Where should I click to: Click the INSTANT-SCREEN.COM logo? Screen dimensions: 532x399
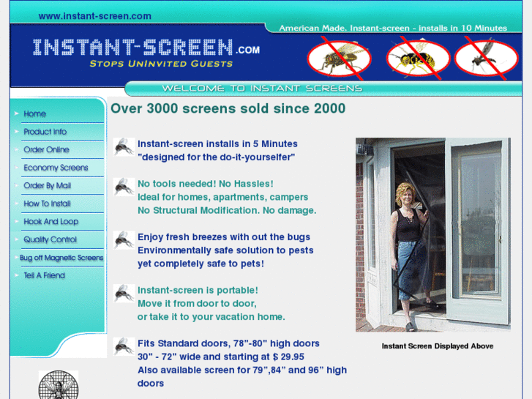point(146,48)
